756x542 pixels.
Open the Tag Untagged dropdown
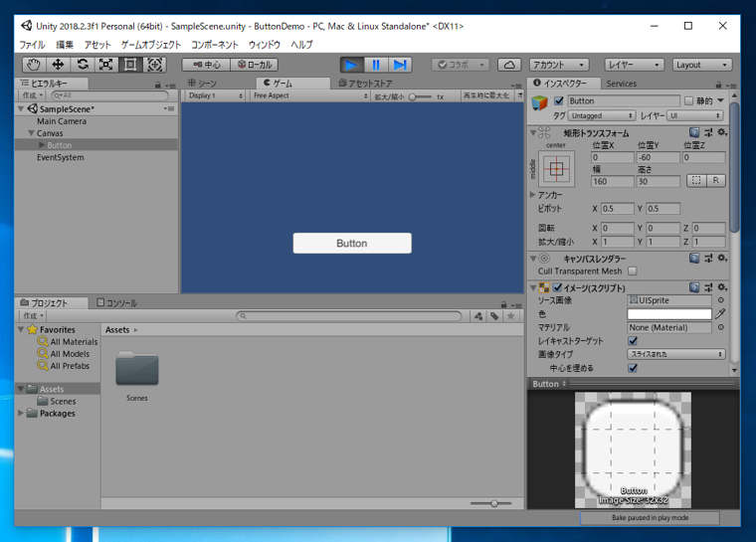click(601, 115)
